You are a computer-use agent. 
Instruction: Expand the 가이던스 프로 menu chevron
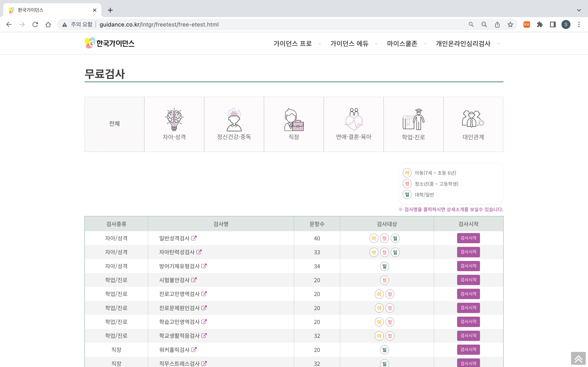pyautogui.click(x=320, y=44)
